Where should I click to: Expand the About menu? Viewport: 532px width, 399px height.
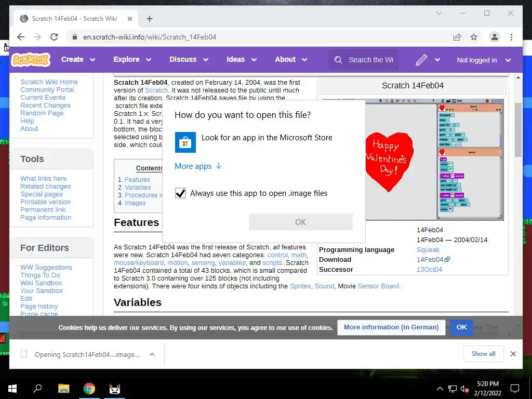[x=291, y=59]
